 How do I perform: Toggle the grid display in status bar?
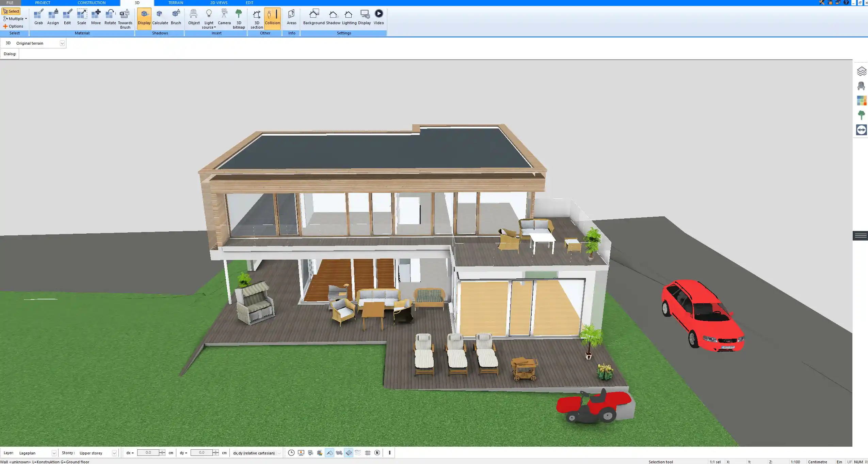(367, 453)
